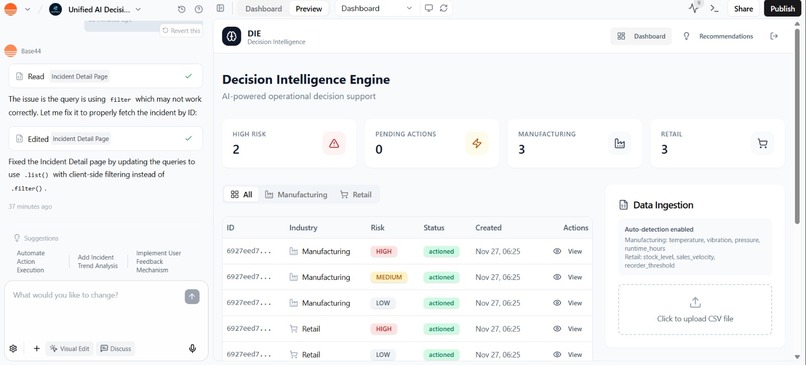Image resolution: width=806 pixels, height=365 pixels.
Task: Click the Created column header
Action: tap(488, 228)
